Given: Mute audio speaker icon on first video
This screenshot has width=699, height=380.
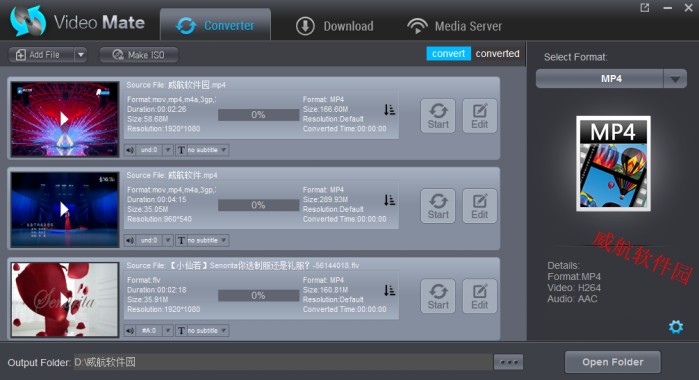Looking at the screenshot, I should coord(130,150).
